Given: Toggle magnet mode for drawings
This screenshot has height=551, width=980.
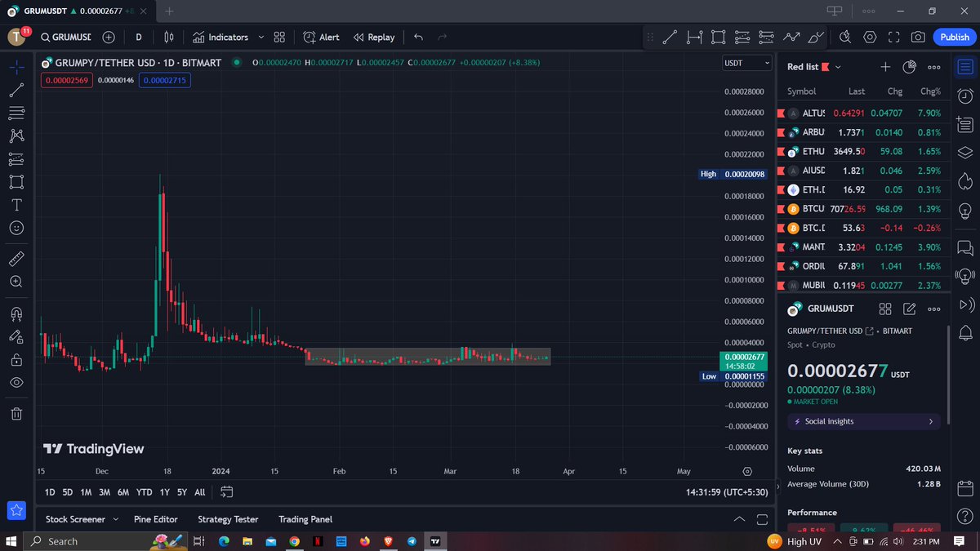Looking at the screenshot, I should point(16,313).
